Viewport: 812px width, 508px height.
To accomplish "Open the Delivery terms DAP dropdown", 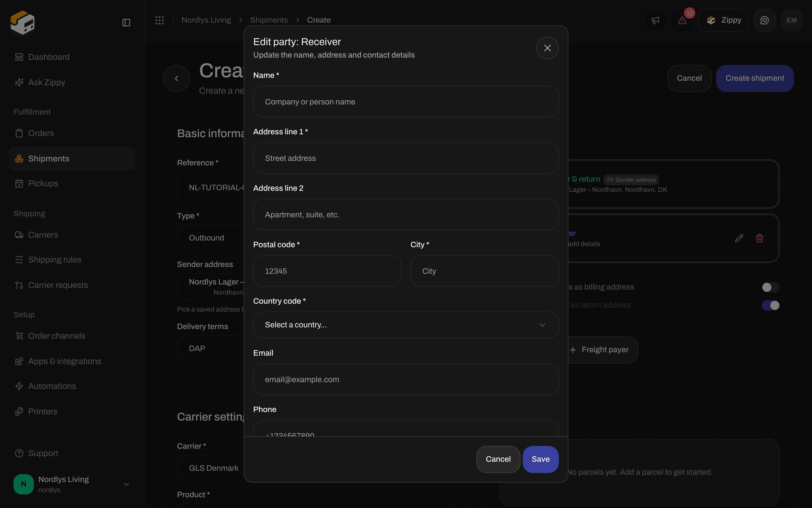I will (x=211, y=349).
